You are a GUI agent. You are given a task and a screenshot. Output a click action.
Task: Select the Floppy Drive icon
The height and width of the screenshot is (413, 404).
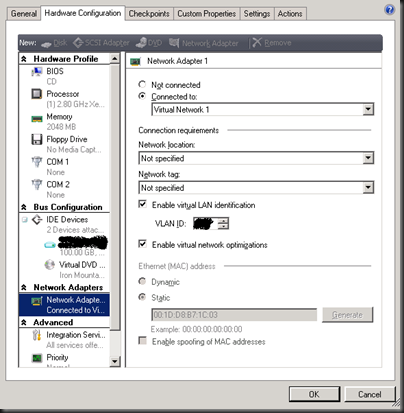tap(37, 139)
